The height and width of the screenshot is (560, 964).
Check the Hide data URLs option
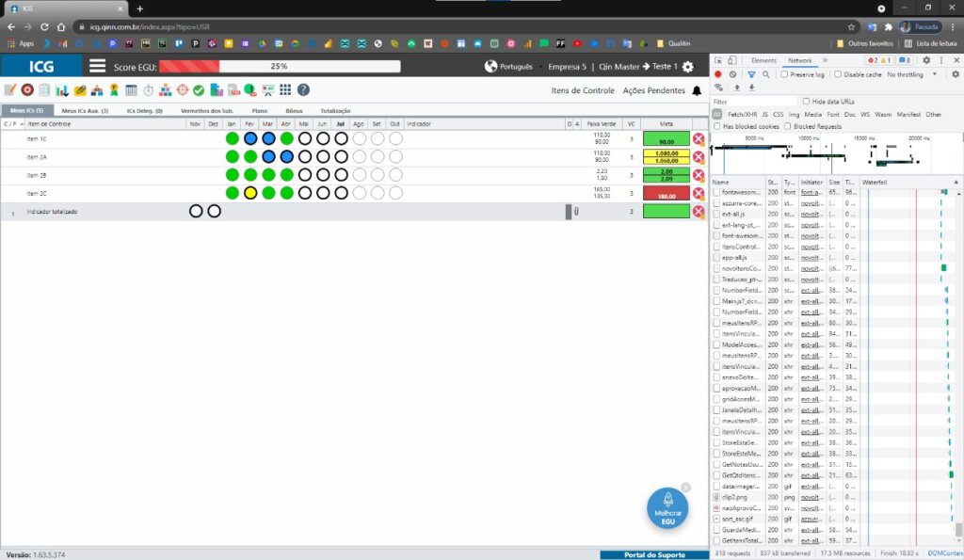[806, 102]
